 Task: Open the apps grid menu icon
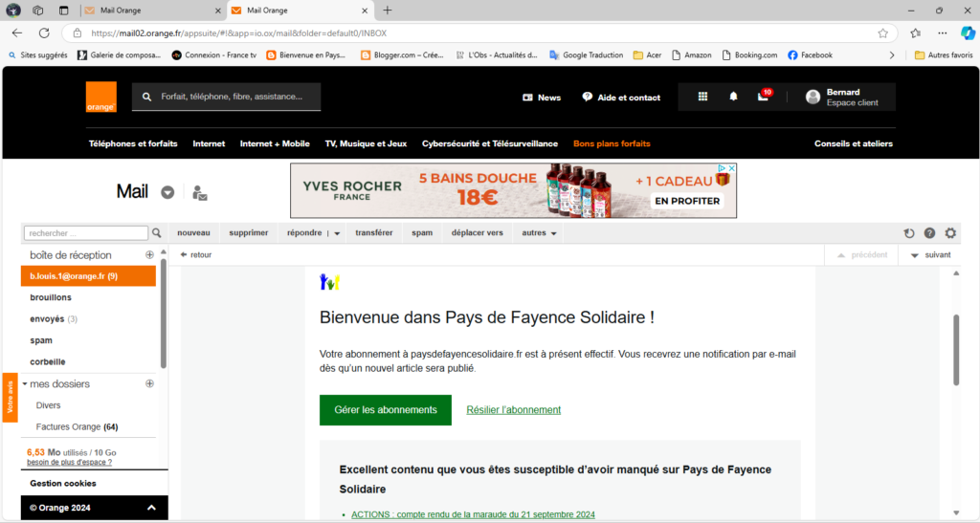pyautogui.click(x=702, y=97)
